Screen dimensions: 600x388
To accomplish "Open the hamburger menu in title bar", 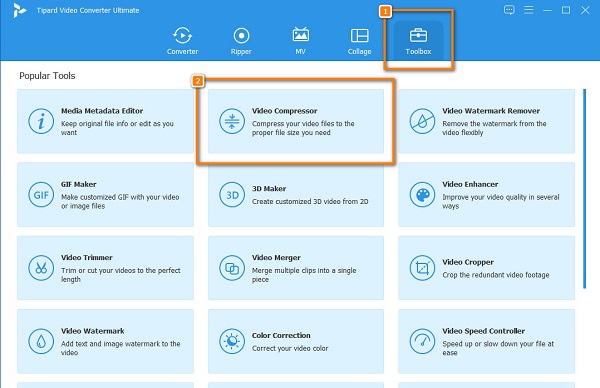I will click(528, 10).
